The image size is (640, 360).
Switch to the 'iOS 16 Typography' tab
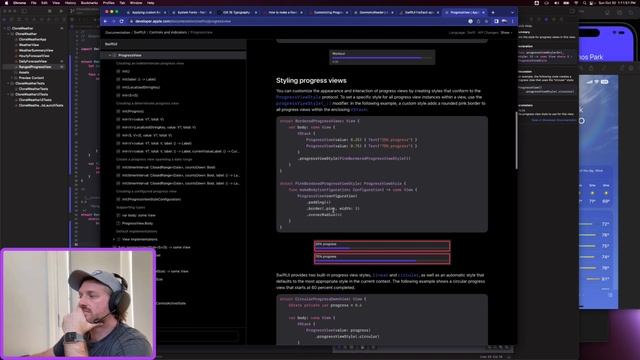pos(237,13)
